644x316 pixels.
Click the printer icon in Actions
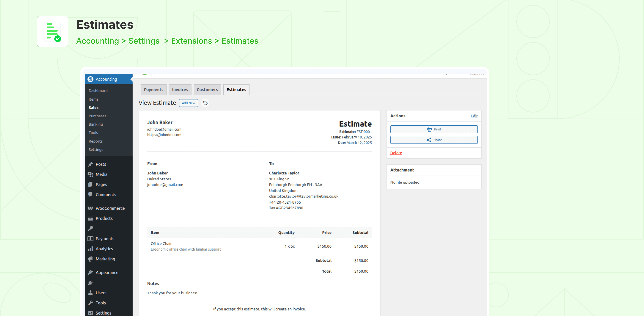pyautogui.click(x=430, y=129)
